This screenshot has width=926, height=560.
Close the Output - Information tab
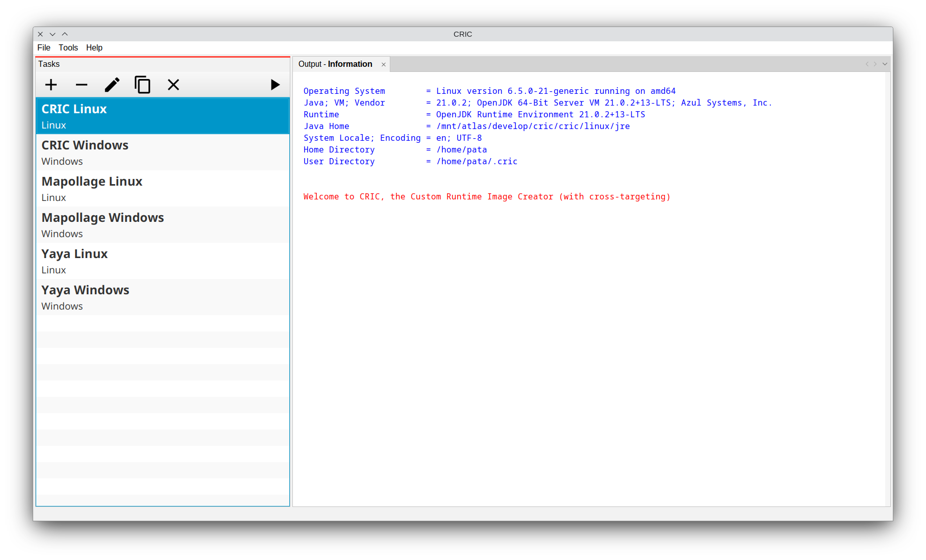pos(384,64)
